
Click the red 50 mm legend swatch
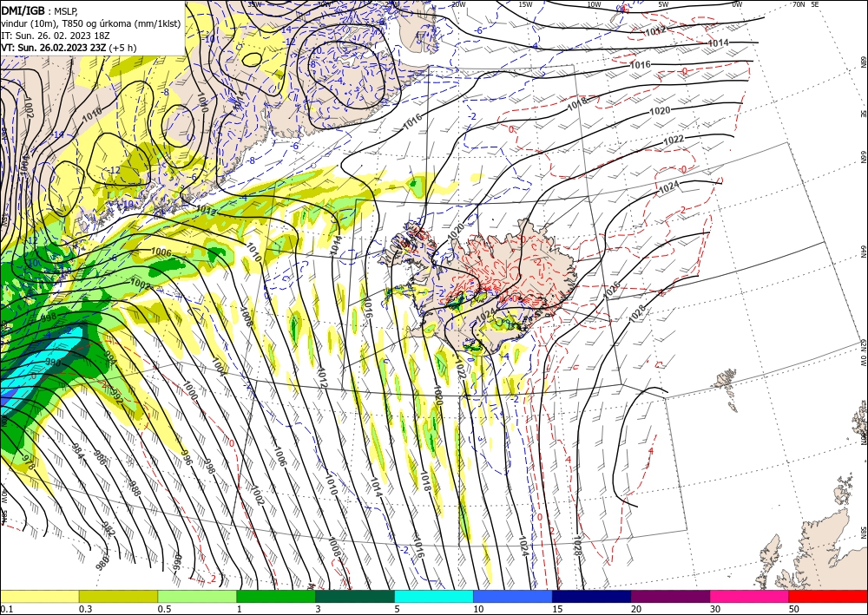[828, 596]
